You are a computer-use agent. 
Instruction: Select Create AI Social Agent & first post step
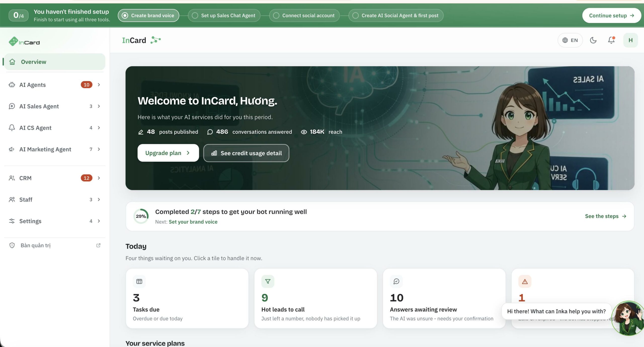[396, 16]
